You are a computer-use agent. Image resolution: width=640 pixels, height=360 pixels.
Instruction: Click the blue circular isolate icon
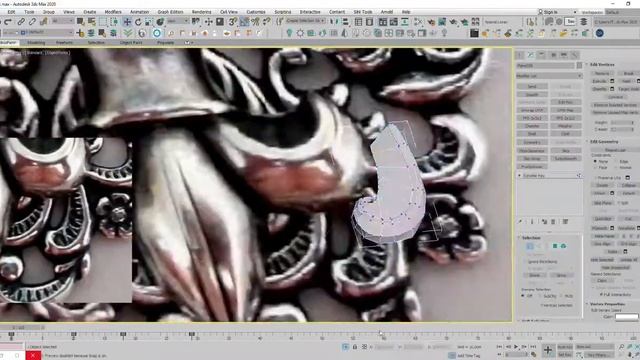coord(157,33)
